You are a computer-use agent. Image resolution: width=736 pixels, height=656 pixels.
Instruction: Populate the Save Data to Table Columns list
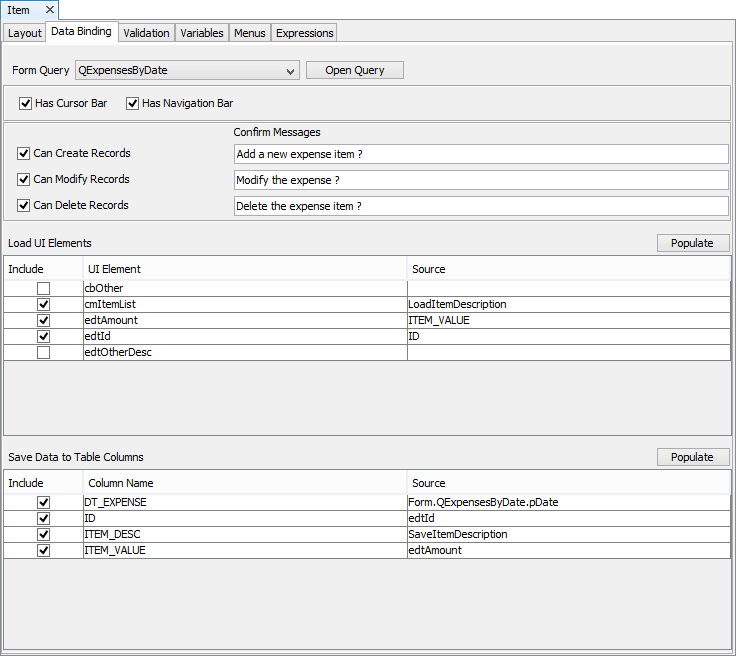coord(692,457)
